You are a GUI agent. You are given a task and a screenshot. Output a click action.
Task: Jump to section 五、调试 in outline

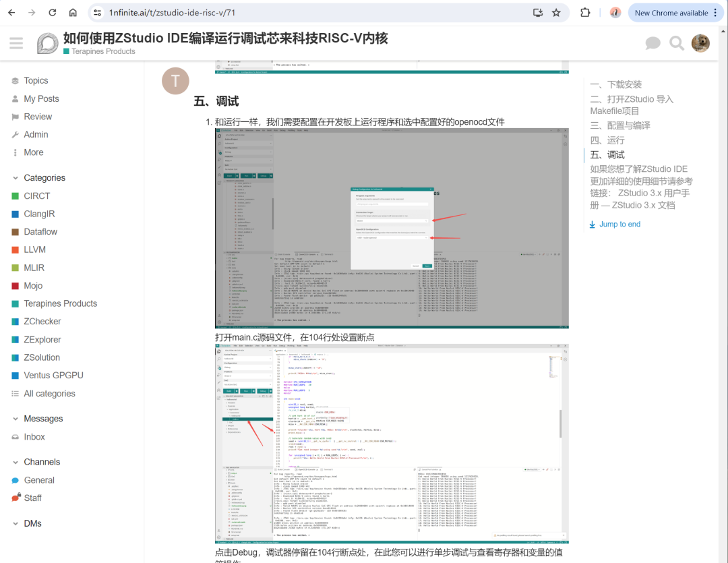coord(607,154)
